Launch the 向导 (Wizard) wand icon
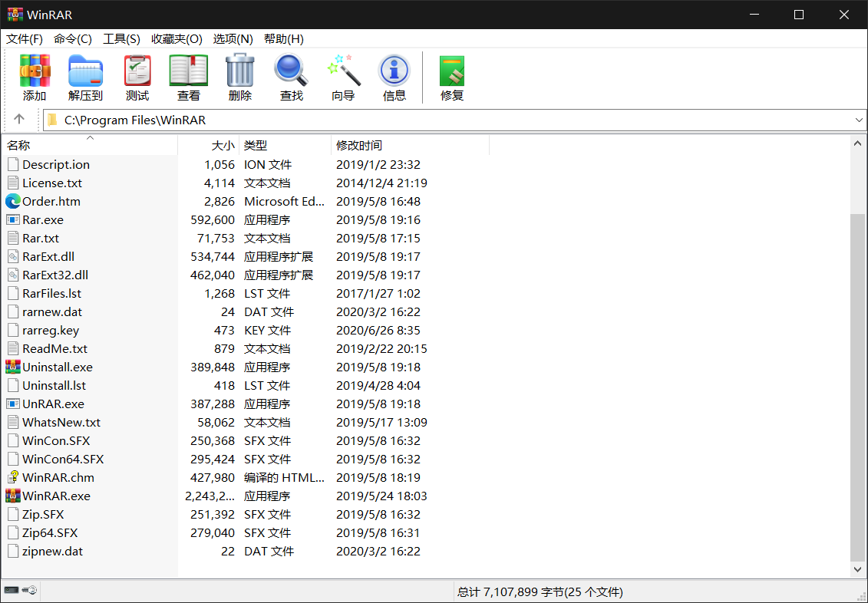868x603 pixels. [343, 77]
